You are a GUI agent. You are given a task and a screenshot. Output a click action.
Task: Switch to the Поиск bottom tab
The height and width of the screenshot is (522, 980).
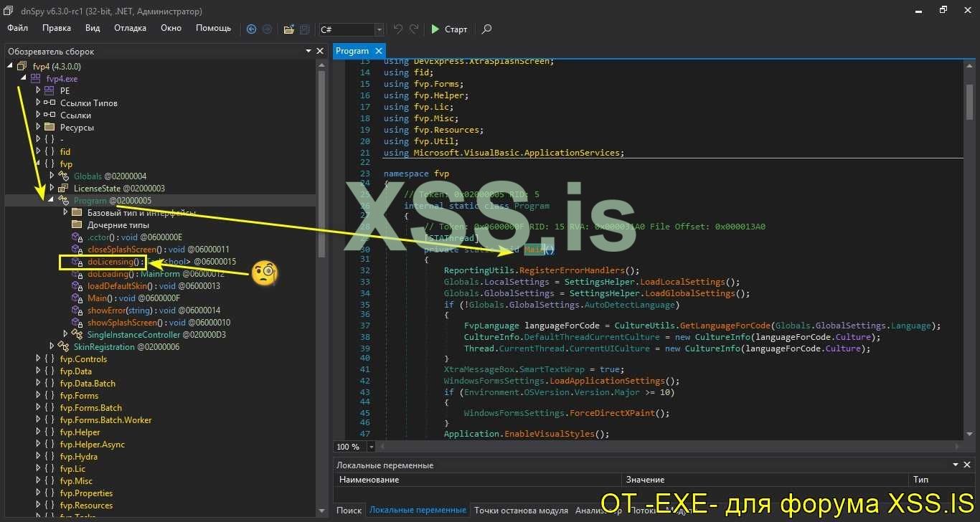pyautogui.click(x=349, y=511)
